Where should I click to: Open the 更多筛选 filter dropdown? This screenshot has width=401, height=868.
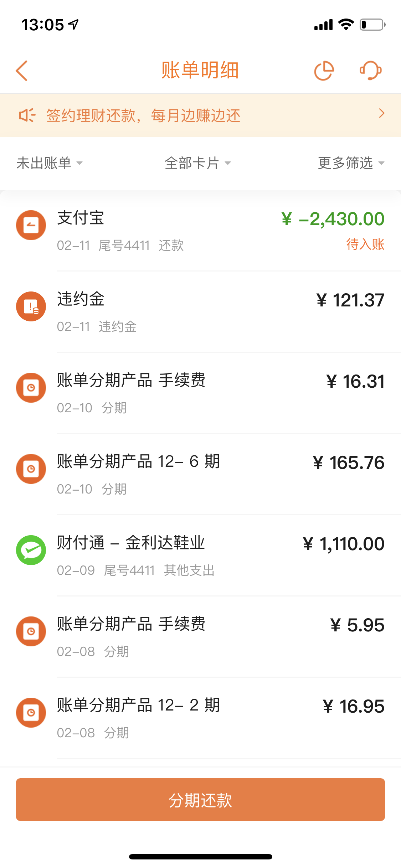pos(351,163)
